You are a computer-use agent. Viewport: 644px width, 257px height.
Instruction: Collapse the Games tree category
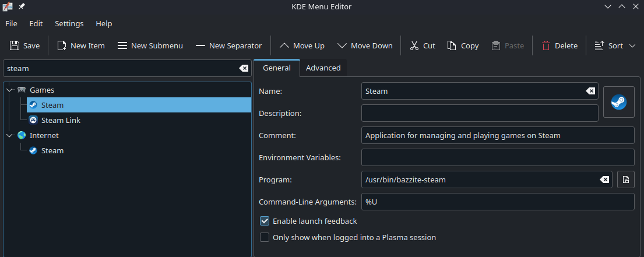pos(9,90)
